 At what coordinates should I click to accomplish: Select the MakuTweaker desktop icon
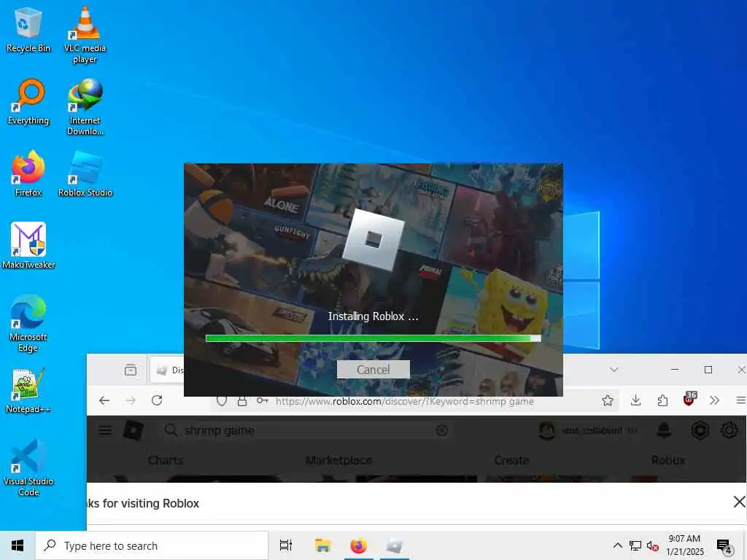[x=28, y=246]
